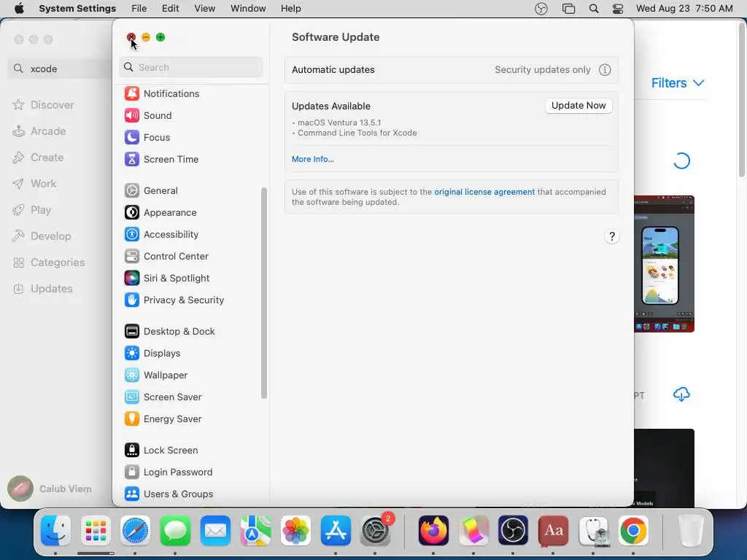Click the macOS Ventura 13.5.1 text
The image size is (747, 560).
tap(339, 122)
